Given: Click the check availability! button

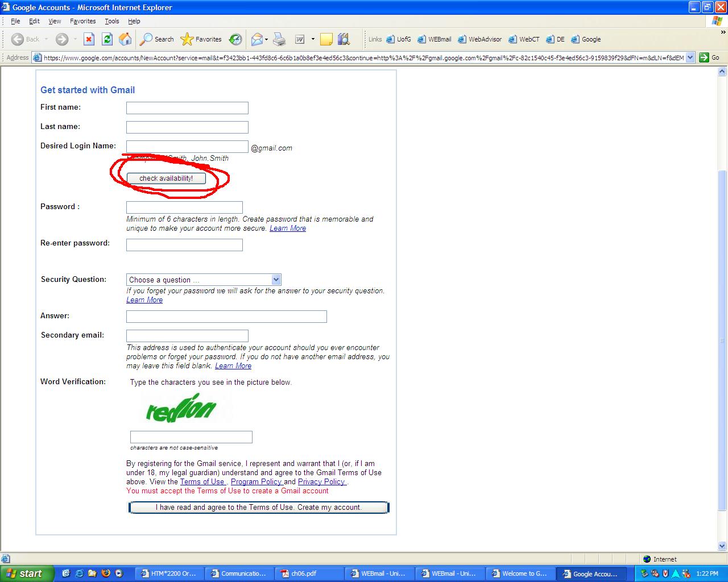Looking at the screenshot, I should click(166, 178).
